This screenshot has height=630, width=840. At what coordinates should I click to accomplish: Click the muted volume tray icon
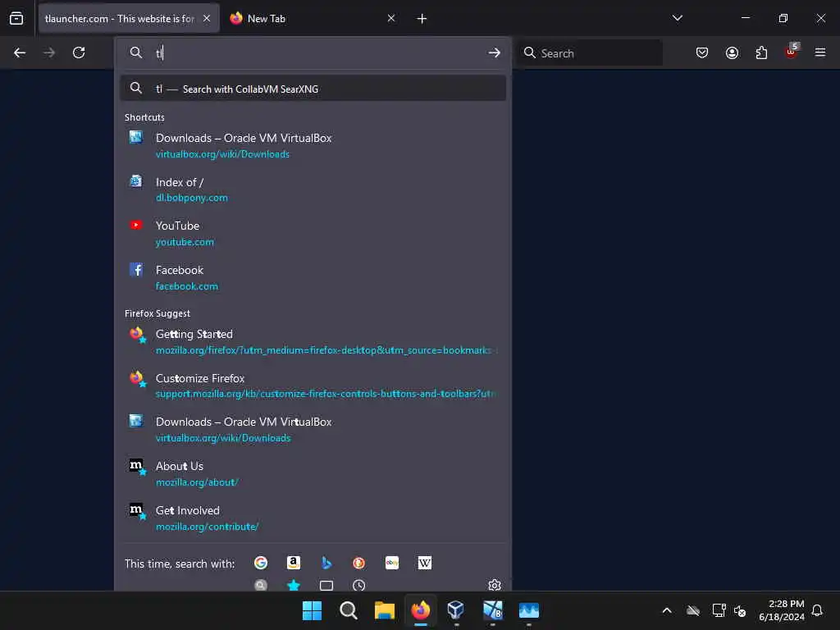point(741,610)
